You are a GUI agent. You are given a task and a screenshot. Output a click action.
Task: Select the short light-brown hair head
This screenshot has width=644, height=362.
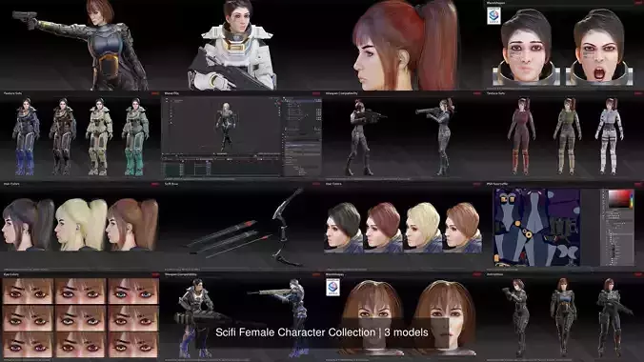(x=462, y=228)
